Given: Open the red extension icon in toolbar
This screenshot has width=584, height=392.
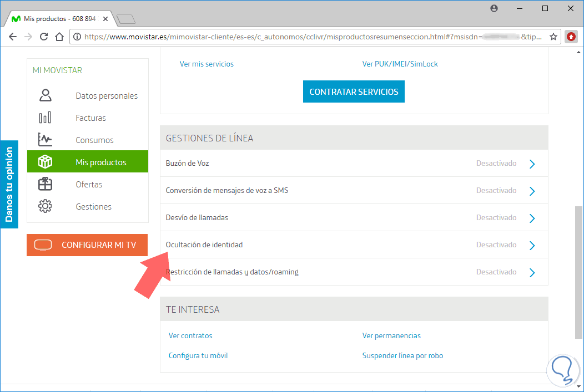Looking at the screenshot, I should click(x=571, y=37).
